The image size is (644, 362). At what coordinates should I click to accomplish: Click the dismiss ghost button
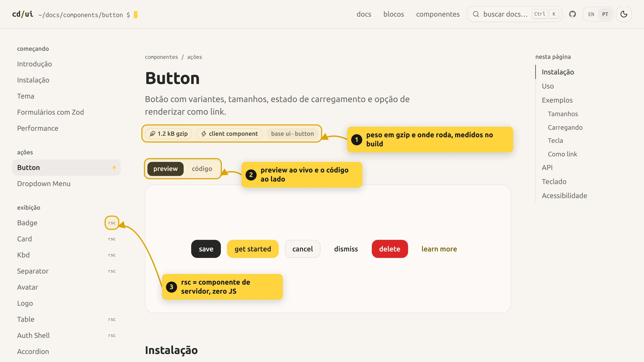click(x=346, y=249)
